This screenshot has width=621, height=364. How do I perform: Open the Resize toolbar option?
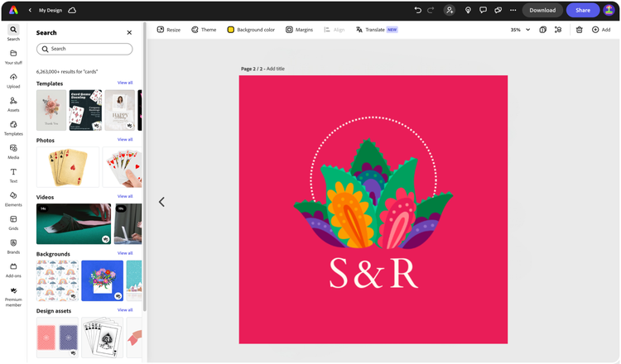click(169, 30)
